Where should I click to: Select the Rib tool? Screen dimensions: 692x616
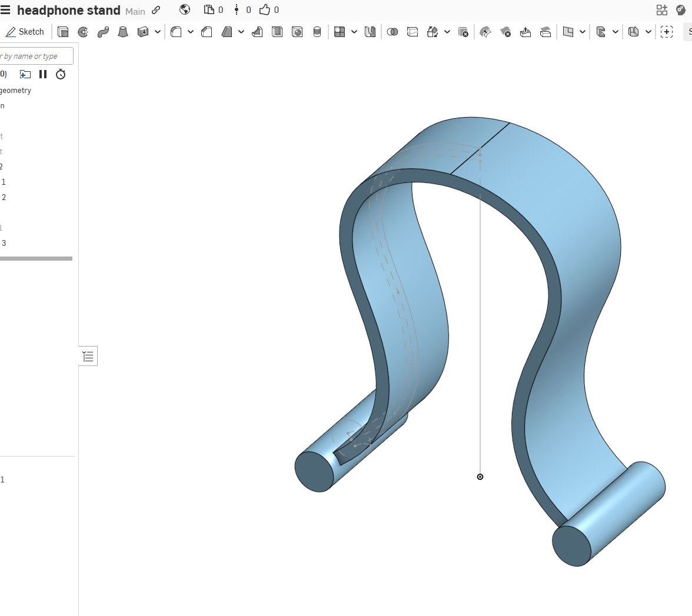257,32
